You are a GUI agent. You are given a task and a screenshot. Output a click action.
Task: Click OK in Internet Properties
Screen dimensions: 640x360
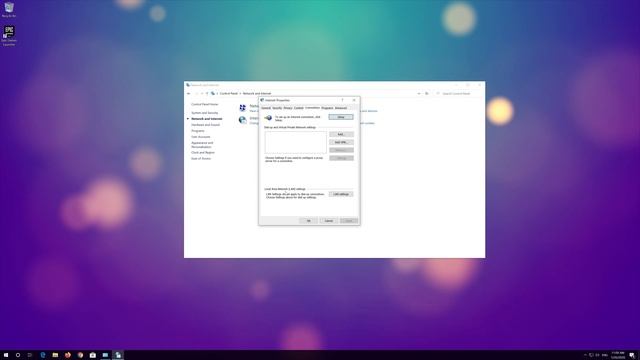pos(309,221)
